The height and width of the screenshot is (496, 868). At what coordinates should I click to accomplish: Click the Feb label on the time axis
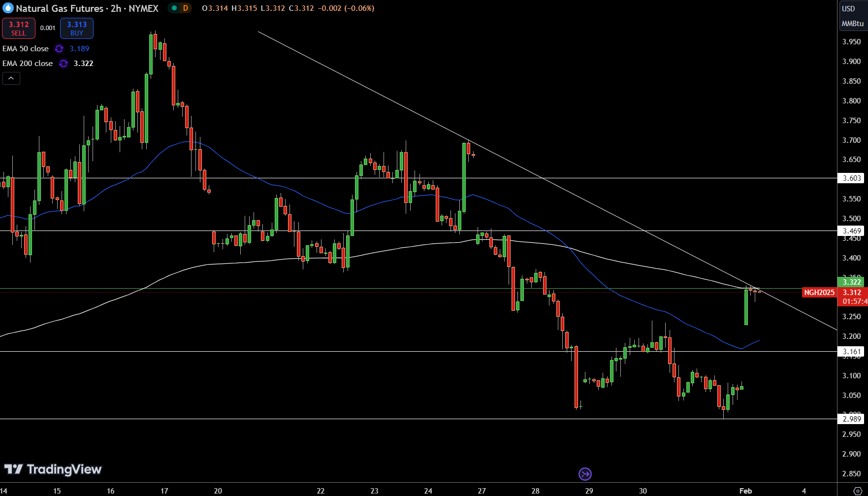746,491
